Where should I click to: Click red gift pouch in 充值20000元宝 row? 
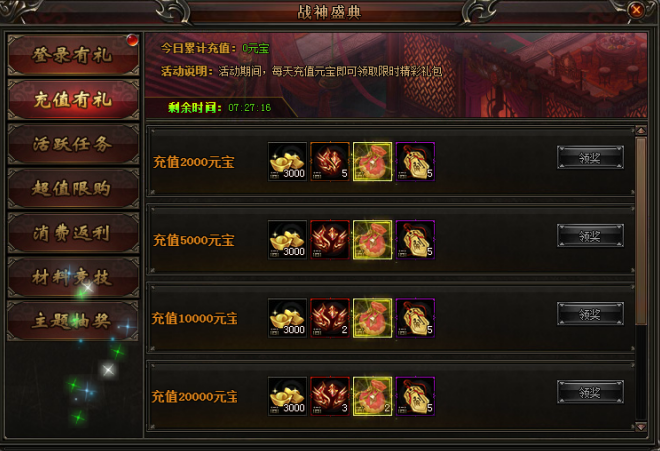(373, 396)
